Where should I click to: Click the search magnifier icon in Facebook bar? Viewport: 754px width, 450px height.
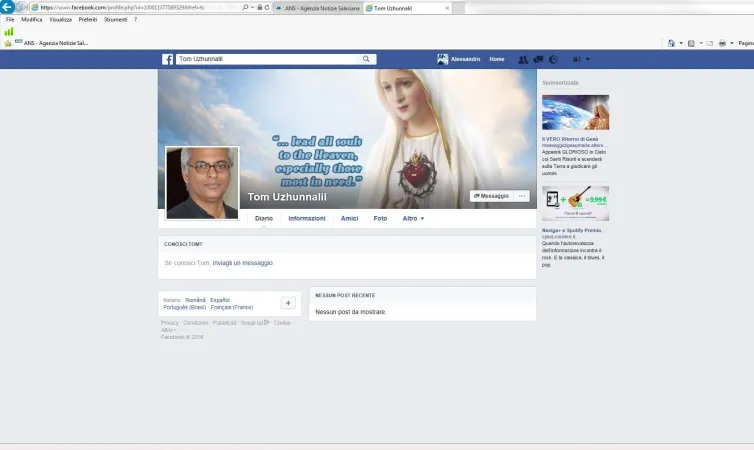[366, 60]
